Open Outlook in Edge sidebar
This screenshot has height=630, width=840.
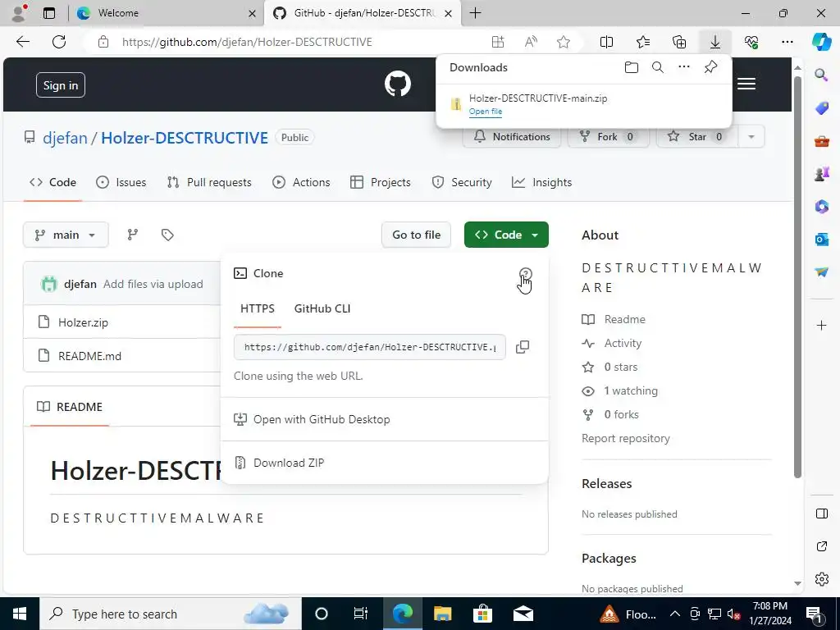pyautogui.click(x=821, y=240)
